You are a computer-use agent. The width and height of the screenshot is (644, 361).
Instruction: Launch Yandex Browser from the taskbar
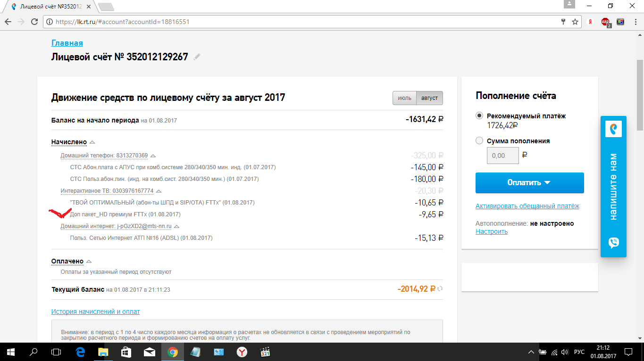(241, 352)
